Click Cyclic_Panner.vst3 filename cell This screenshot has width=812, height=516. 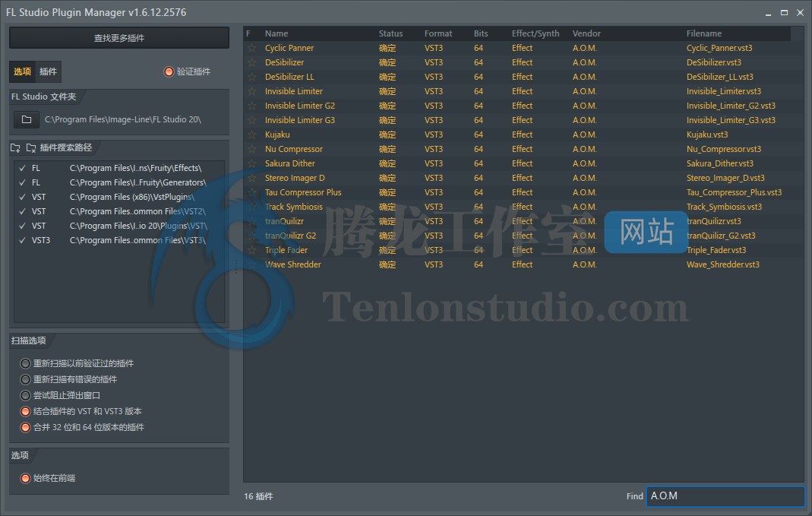(x=719, y=48)
